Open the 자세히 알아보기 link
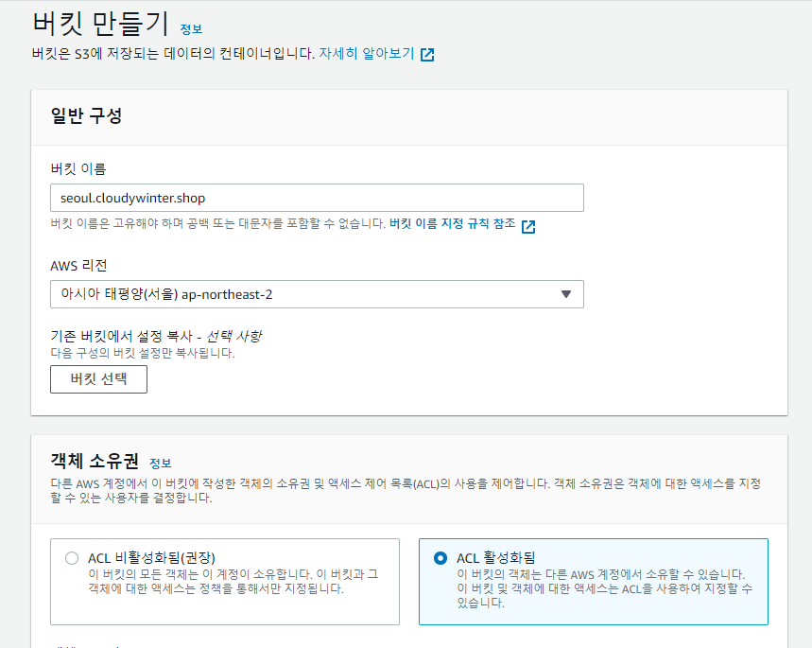 pos(367,53)
